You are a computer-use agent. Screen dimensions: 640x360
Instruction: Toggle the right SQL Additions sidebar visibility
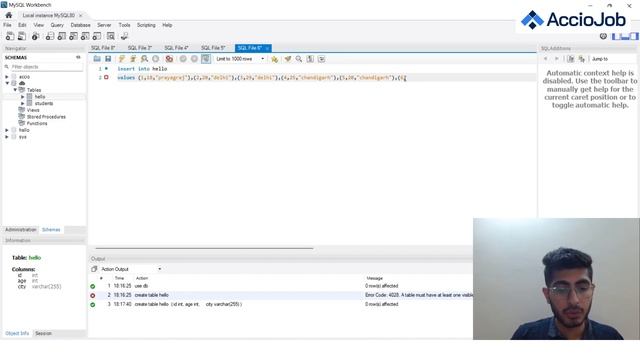tap(634, 36)
